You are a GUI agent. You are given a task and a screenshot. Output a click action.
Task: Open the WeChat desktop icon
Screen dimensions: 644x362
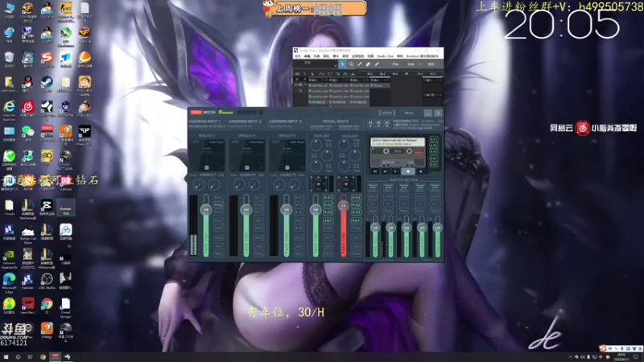click(28, 134)
